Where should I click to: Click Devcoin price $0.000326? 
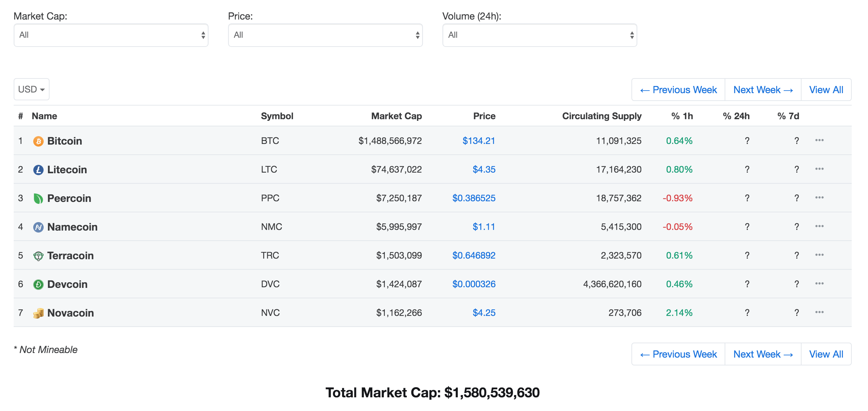(x=474, y=284)
